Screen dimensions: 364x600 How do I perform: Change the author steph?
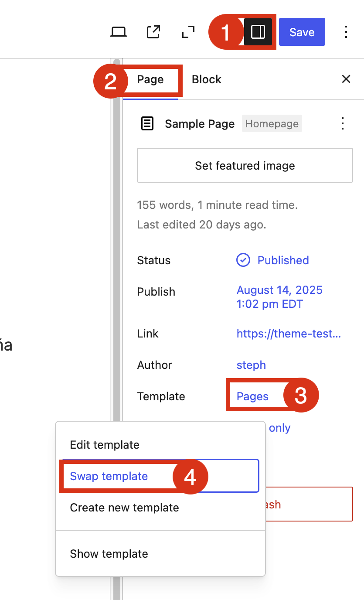pos(251,365)
